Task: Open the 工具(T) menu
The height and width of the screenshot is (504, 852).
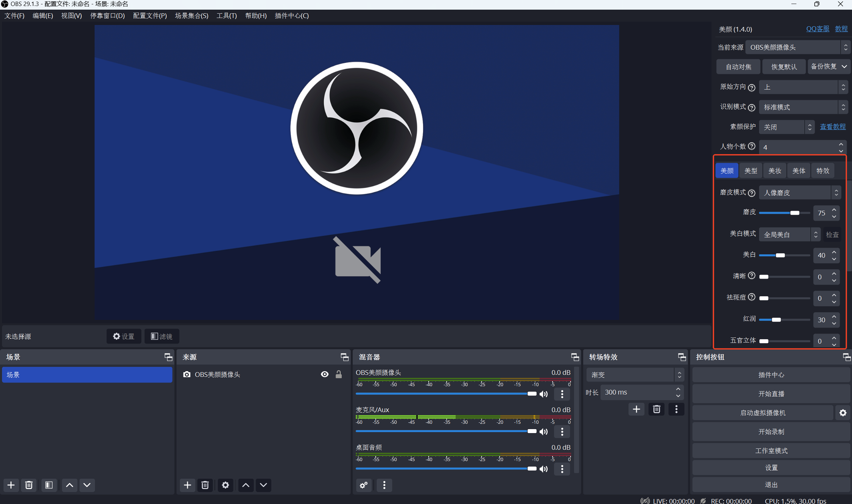Action: coord(226,16)
